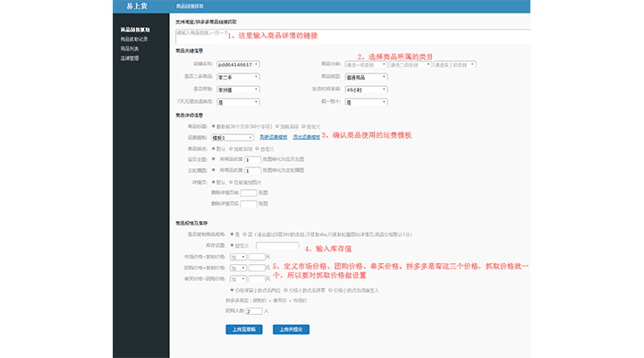Select 价格保留小数点后两位 option
Image resolution: width=644 pixels, height=358 pixels.
pyautogui.click(x=232, y=290)
